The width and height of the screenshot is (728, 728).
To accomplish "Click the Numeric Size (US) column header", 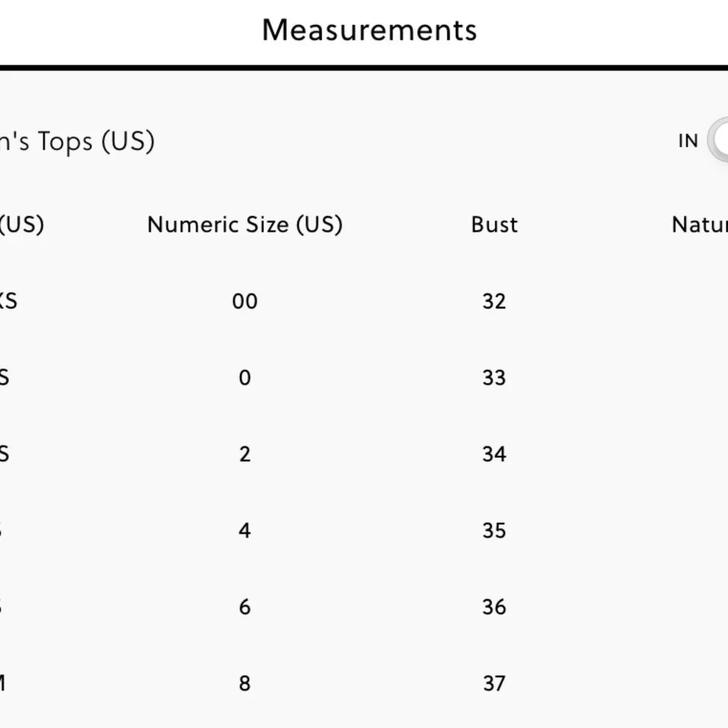I will (x=245, y=224).
